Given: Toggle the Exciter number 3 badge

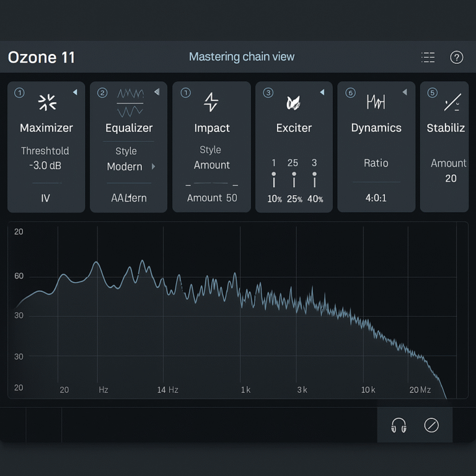Looking at the screenshot, I should click(268, 92).
